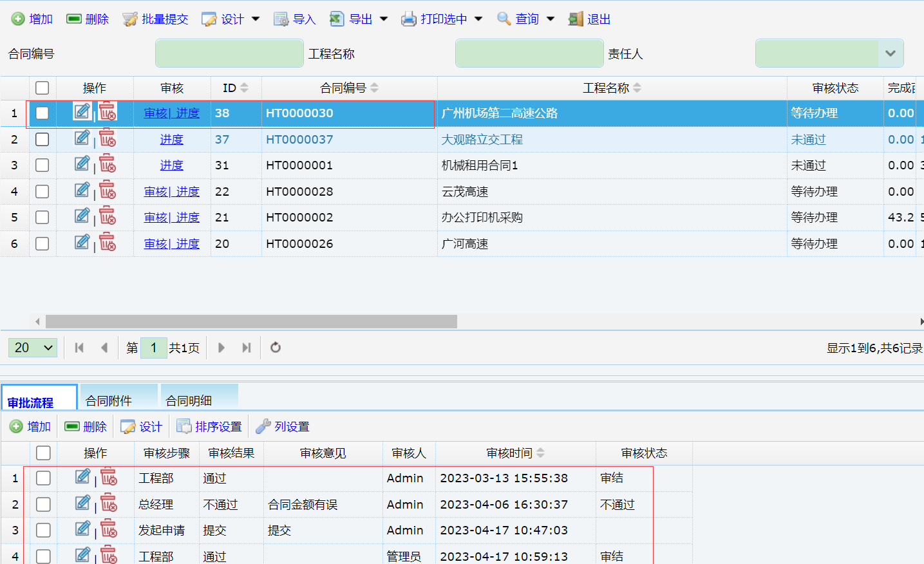
Task: Delete the 云茂高速 row via trash icon
Action: point(108,191)
